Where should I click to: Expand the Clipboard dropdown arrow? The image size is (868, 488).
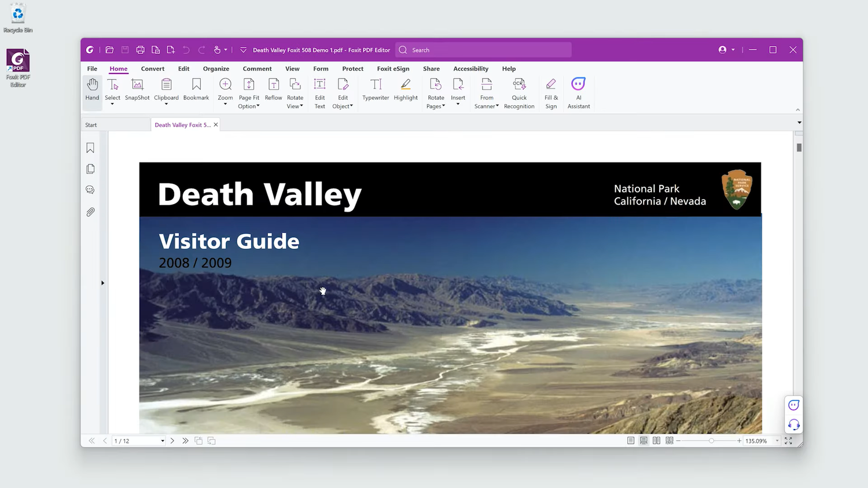166,105
